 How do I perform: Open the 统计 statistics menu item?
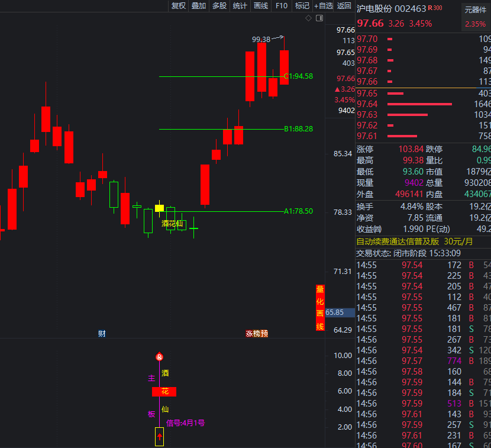point(240,6)
